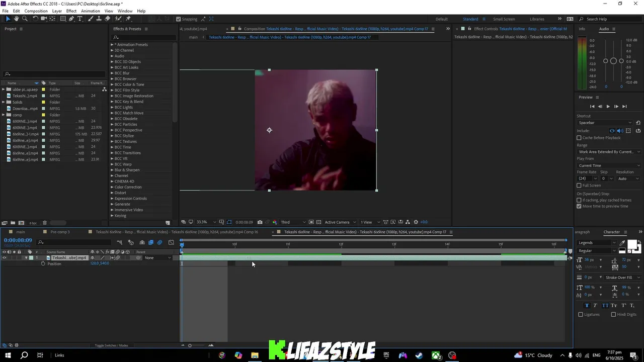The width and height of the screenshot is (644, 362).
Task: Open the Layer menu
Action: pos(57,11)
